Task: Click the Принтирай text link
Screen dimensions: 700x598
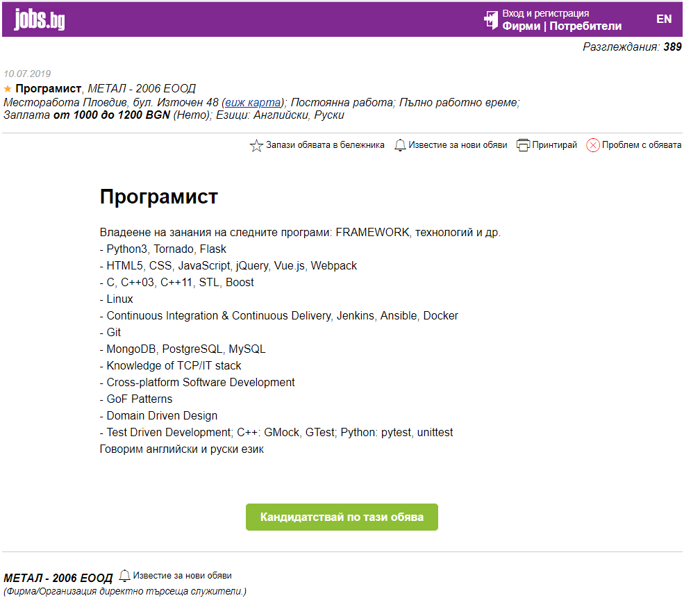Action: (554, 145)
